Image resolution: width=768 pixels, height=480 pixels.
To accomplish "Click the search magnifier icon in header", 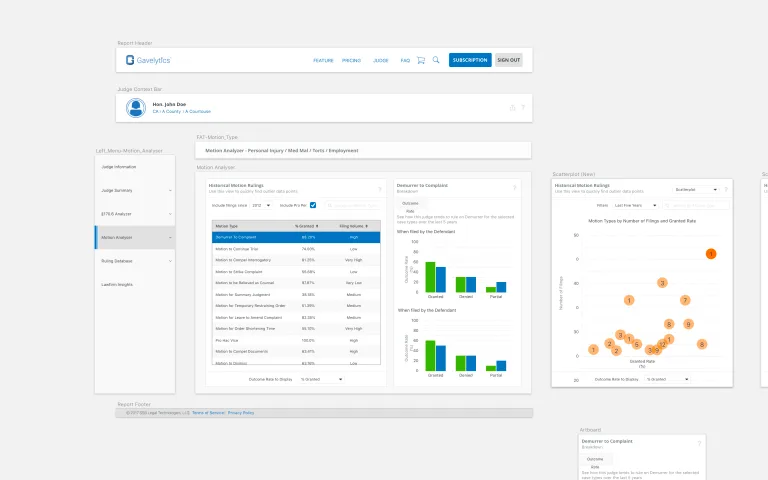I will pos(436,60).
